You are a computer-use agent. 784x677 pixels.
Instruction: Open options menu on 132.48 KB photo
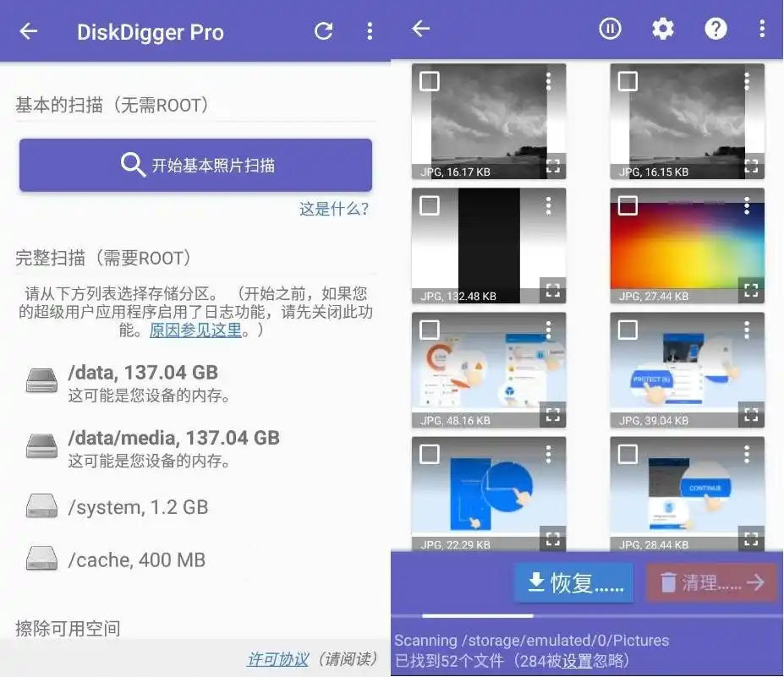point(549,205)
